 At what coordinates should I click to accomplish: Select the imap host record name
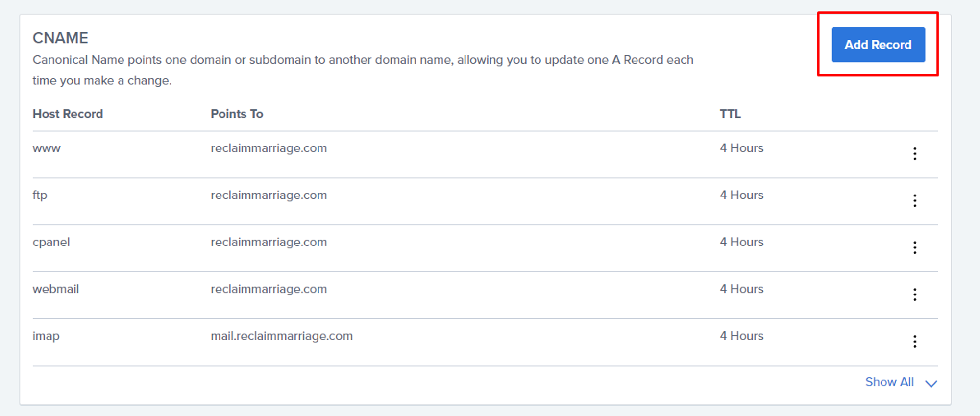46,336
